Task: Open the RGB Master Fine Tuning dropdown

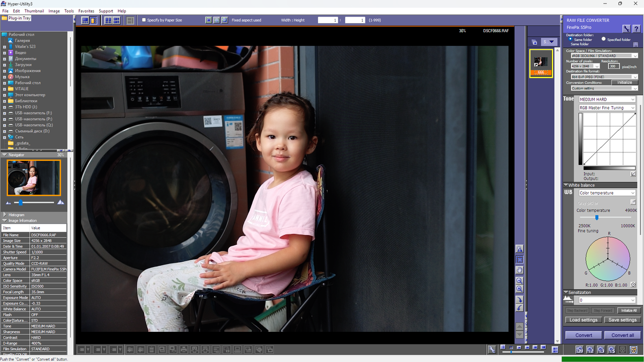Action: [x=607, y=108]
